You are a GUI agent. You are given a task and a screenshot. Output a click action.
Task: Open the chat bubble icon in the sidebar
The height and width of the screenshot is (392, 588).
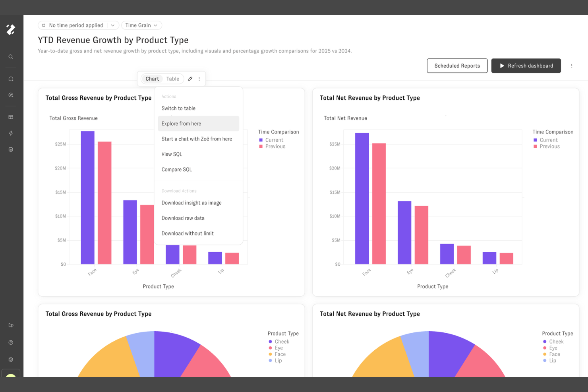pyautogui.click(x=11, y=79)
